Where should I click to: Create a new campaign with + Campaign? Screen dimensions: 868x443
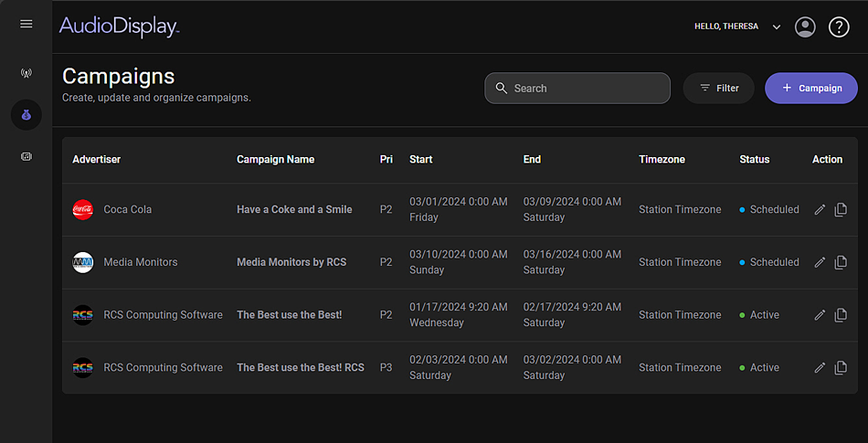pyautogui.click(x=811, y=88)
